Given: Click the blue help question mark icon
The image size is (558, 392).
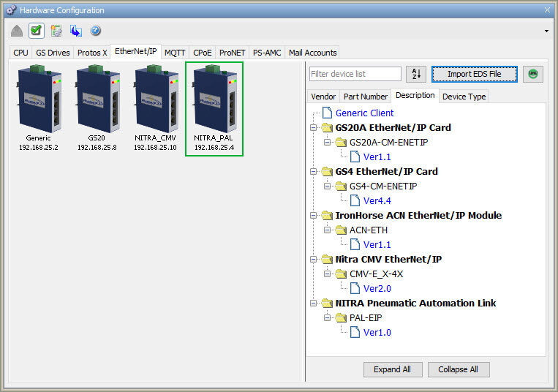Looking at the screenshot, I should click(95, 31).
